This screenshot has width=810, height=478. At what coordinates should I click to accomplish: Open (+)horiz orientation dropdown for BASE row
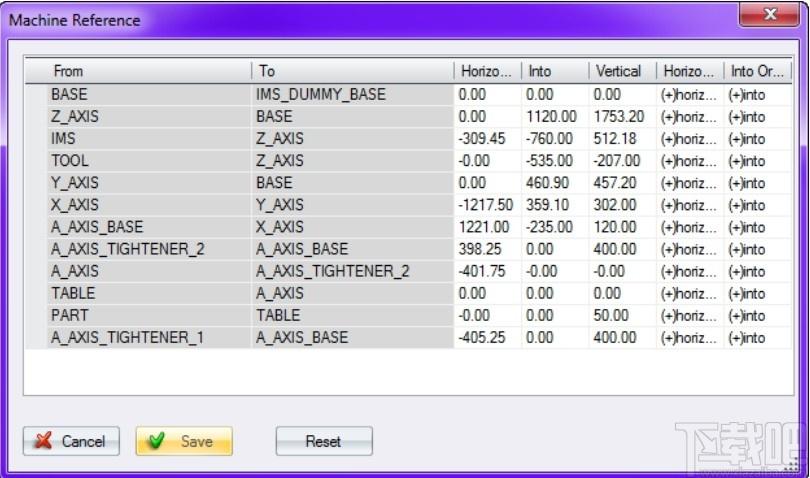coord(690,95)
